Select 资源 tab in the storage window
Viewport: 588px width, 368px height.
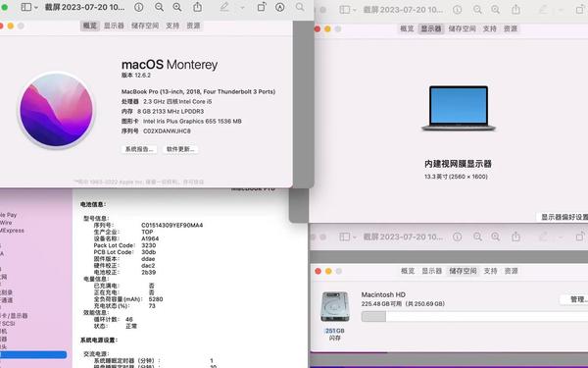[512, 271]
